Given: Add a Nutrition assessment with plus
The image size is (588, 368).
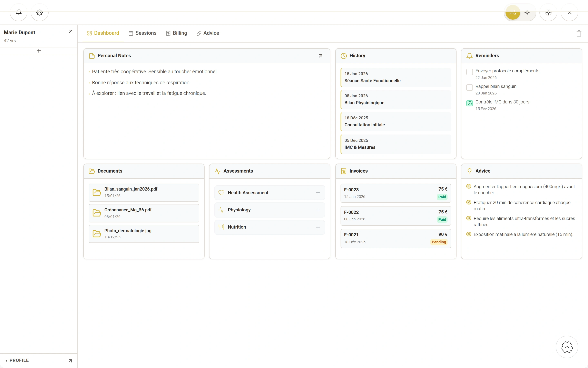Looking at the screenshot, I should point(318,227).
